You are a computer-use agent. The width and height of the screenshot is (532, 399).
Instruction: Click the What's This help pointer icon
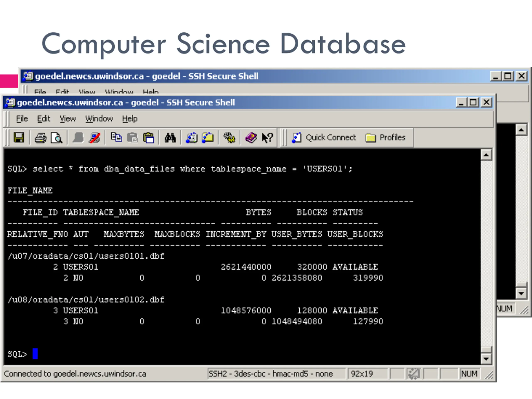(x=267, y=138)
